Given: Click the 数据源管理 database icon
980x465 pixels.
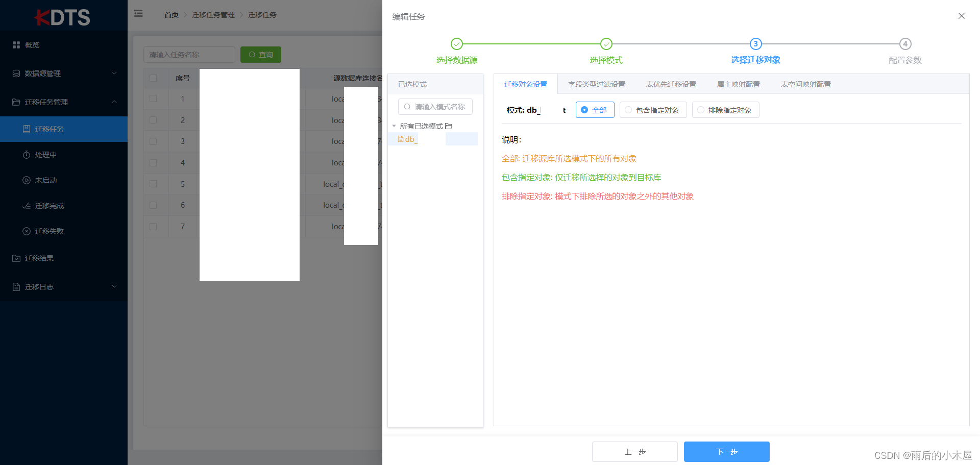Looking at the screenshot, I should (x=16, y=74).
